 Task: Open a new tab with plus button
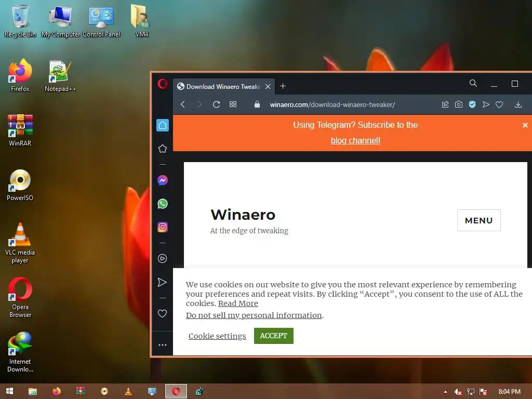283,86
